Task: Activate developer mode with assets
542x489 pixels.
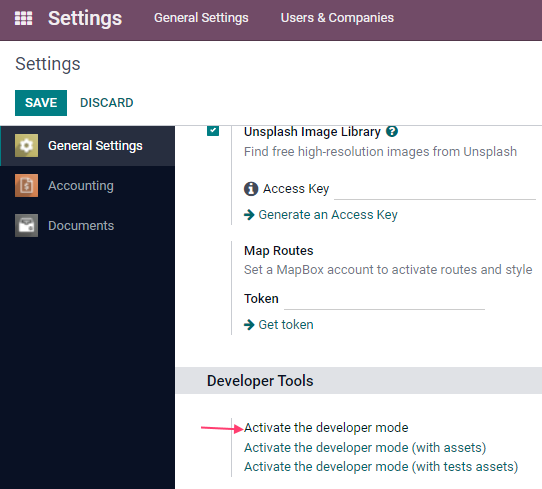Action: (x=365, y=448)
